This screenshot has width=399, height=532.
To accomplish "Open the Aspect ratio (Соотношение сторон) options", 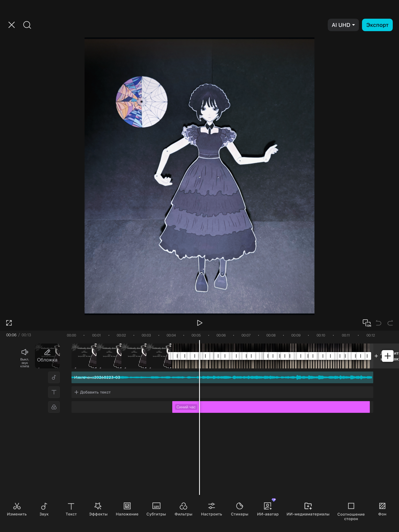I will [x=351, y=510].
